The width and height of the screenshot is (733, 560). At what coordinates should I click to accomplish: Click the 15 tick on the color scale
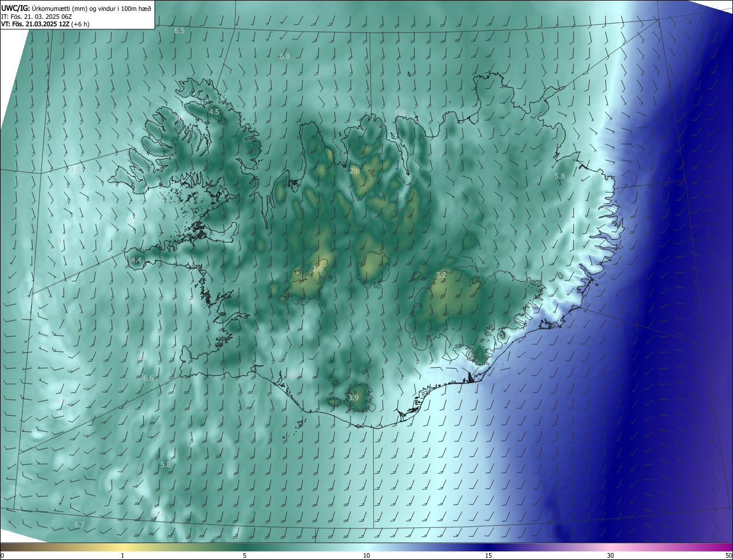point(488,556)
